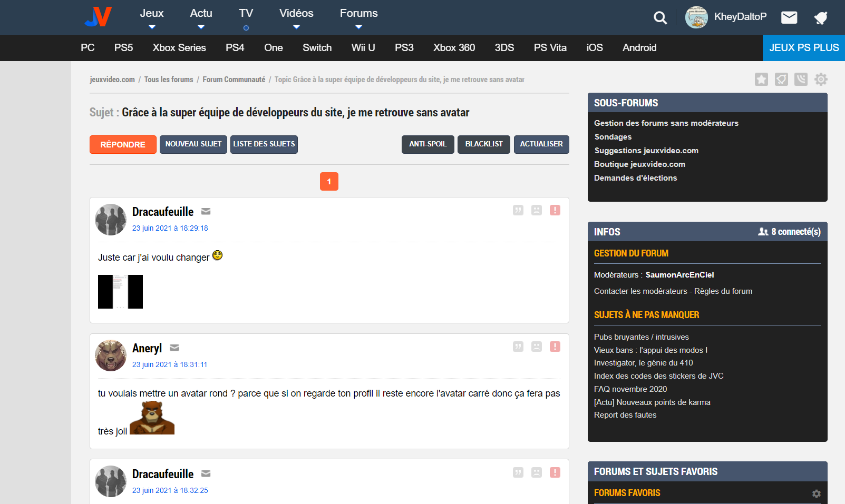Report Aneryl's post with red alert icon
Viewport: 845px width, 504px height.
[555, 347]
